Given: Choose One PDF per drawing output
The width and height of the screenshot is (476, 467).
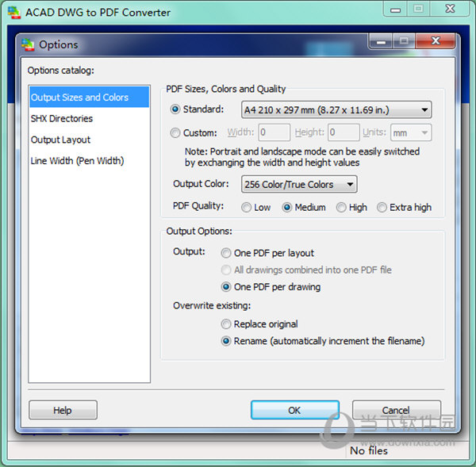Looking at the screenshot, I should [x=226, y=287].
